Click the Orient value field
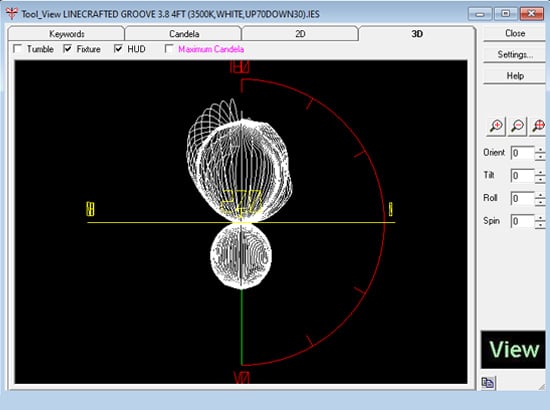 coord(522,153)
